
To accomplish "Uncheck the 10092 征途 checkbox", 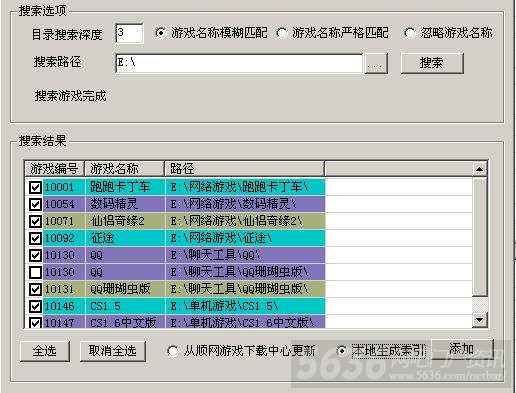I will pyautogui.click(x=35, y=238).
